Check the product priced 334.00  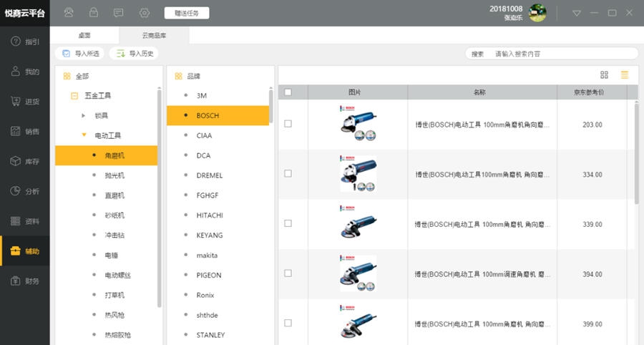(x=288, y=174)
